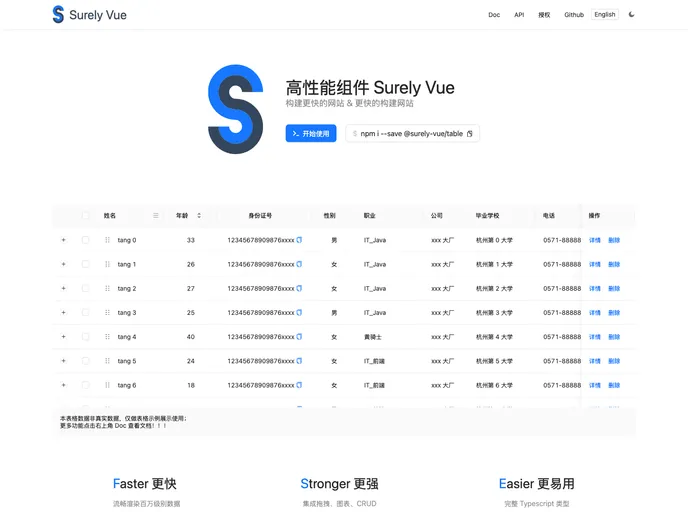Click the 职业 column header
Screen dimensions: 688x512
(x=369, y=215)
